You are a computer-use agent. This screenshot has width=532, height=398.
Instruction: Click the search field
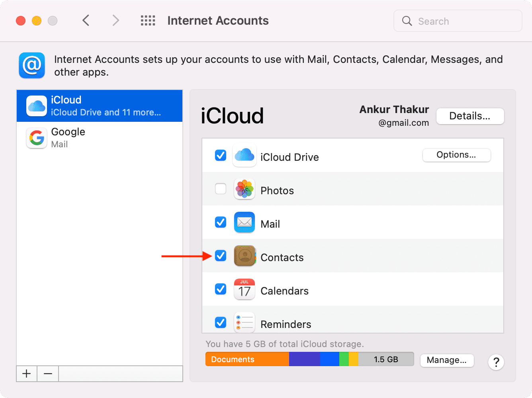[457, 21]
